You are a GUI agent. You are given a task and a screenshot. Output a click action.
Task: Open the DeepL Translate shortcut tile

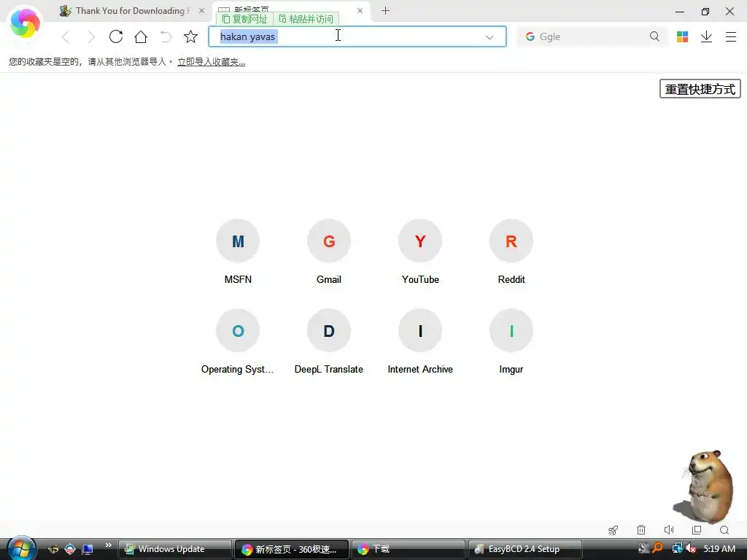329,341
